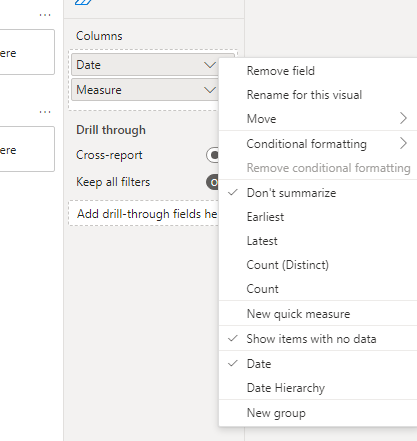Toggle the Keep all filters switch
This screenshot has width=417, height=441.
(x=212, y=182)
